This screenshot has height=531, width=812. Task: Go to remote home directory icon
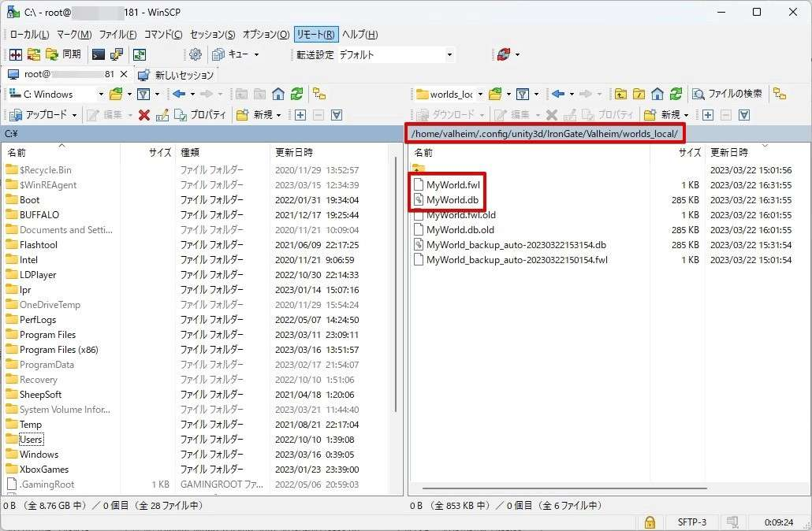point(657,94)
